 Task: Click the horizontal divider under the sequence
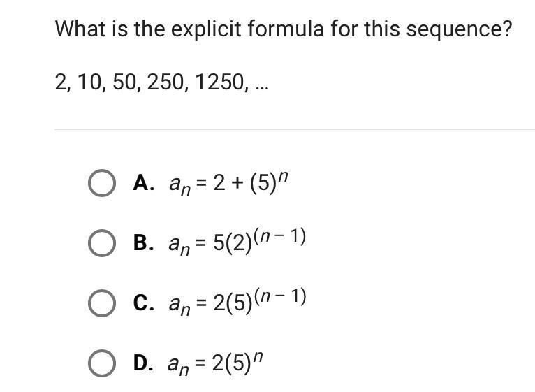(295, 129)
